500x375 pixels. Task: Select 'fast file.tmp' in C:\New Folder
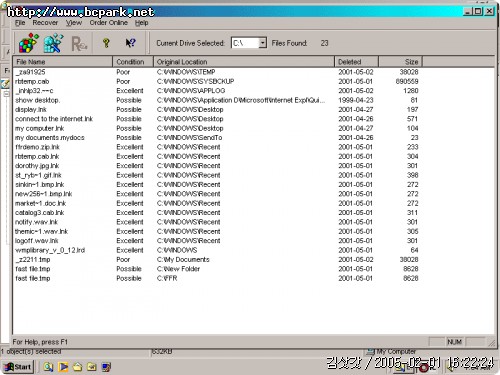[33, 269]
